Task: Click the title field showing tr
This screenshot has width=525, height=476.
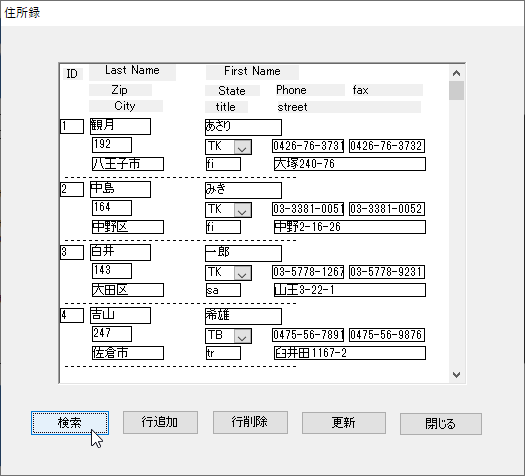Action: pyautogui.click(x=223, y=353)
